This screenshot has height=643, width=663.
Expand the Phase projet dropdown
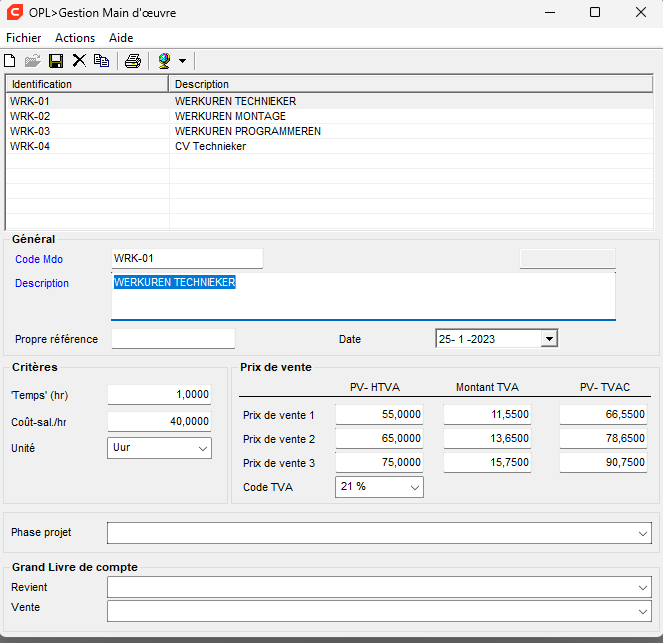[x=642, y=534]
